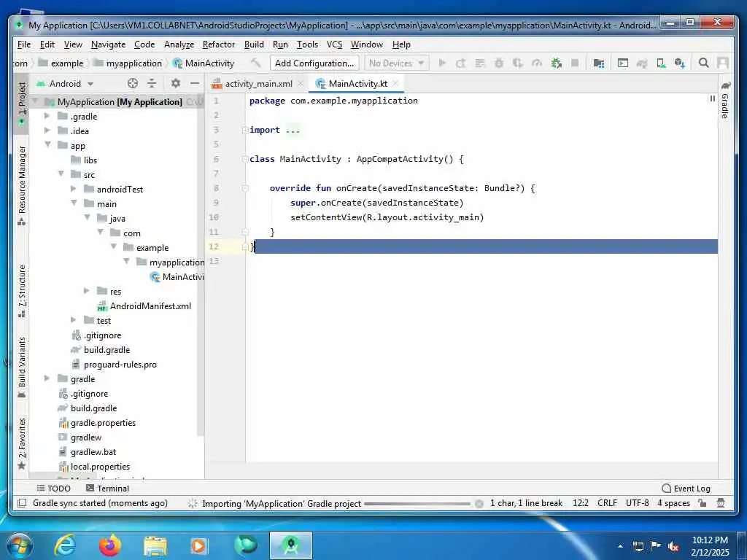Expand the res folder
The image size is (747, 560).
[x=87, y=291]
